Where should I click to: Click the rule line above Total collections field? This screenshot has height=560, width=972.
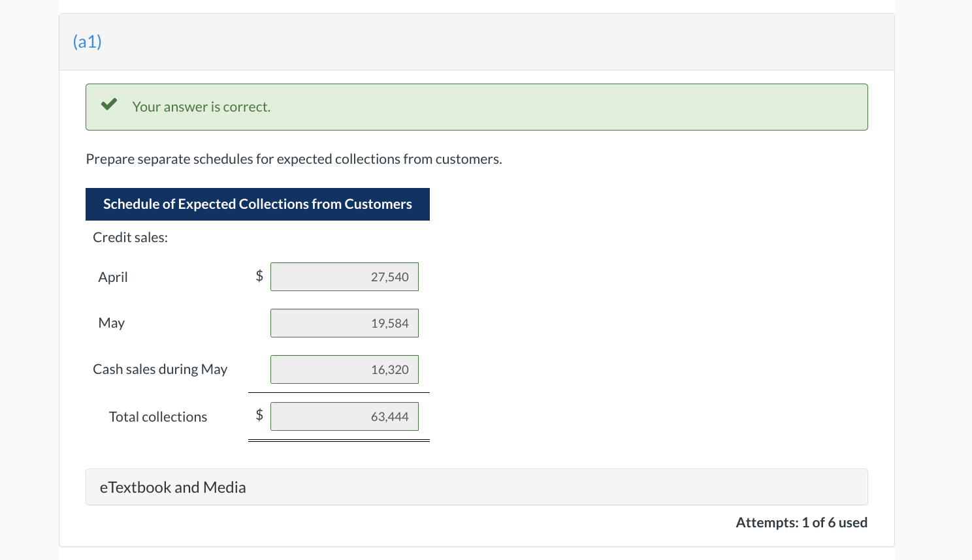(x=338, y=393)
